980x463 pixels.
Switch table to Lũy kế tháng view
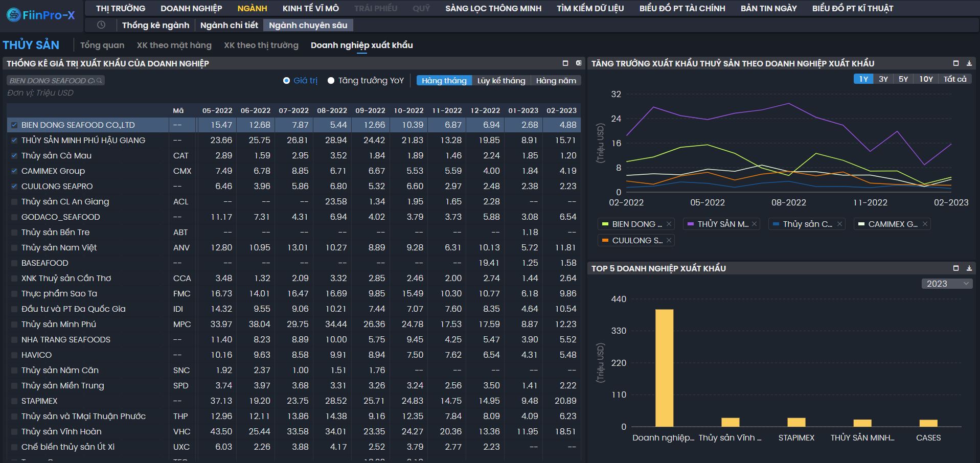(501, 81)
